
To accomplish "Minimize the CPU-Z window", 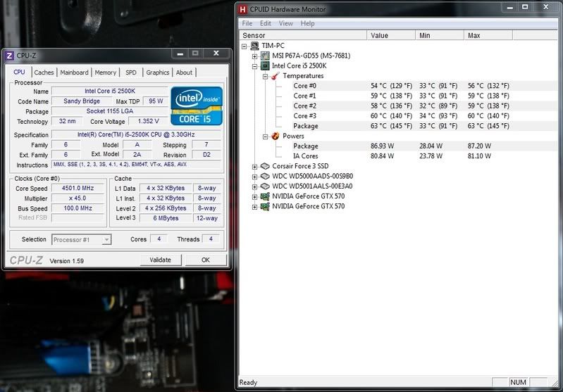I will click(180, 53).
